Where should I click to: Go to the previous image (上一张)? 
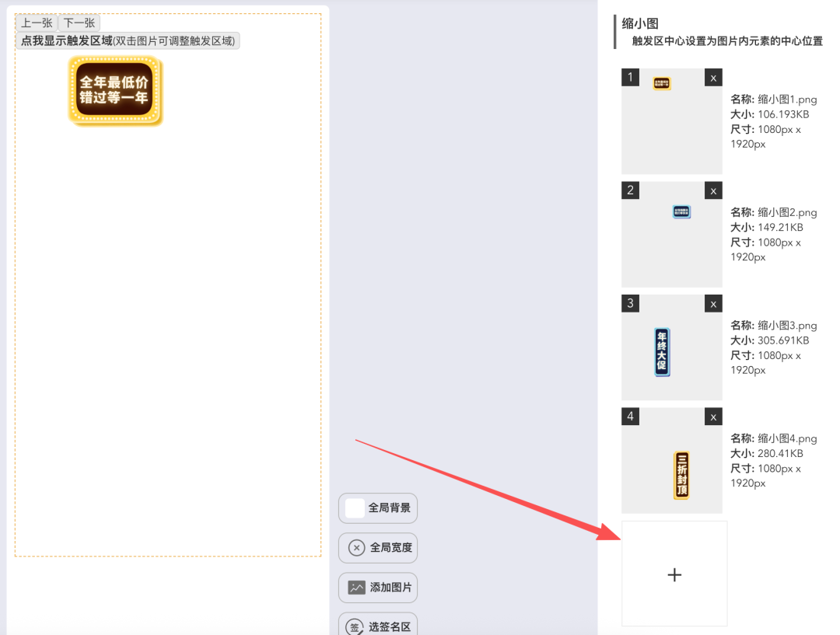pyautogui.click(x=37, y=23)
